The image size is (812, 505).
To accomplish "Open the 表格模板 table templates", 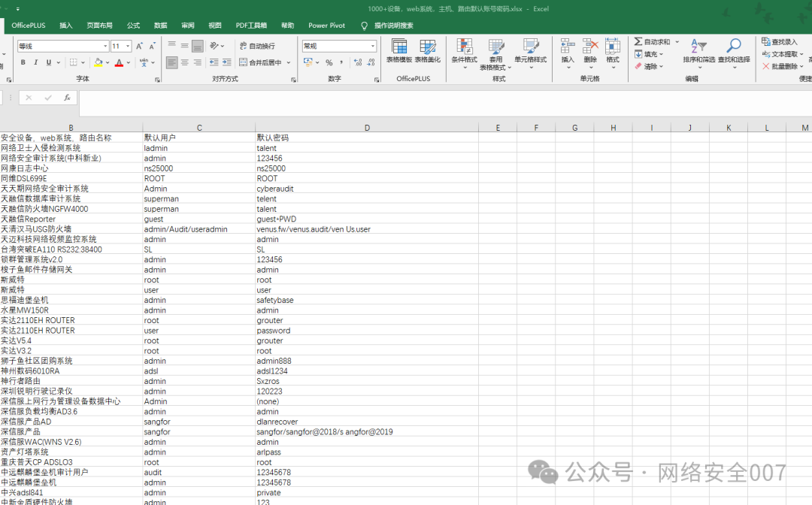I will click(399, 50).
